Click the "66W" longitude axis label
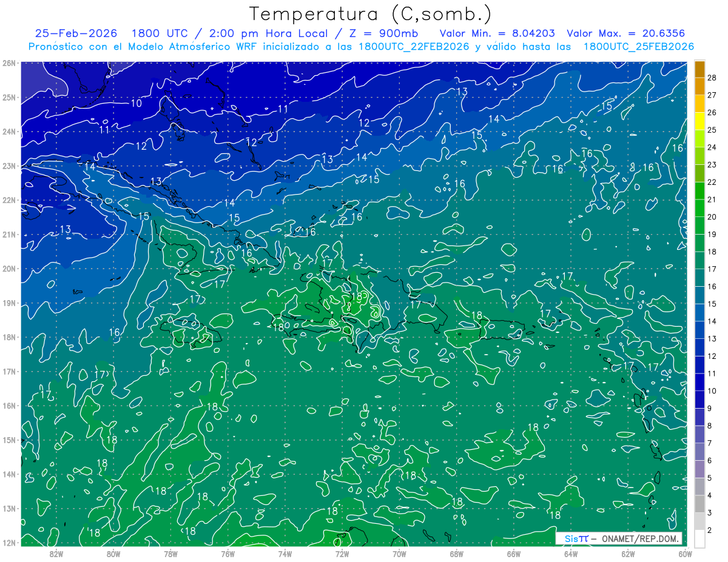The height and width of the screenshot is (562, 728). click(513, 554)
